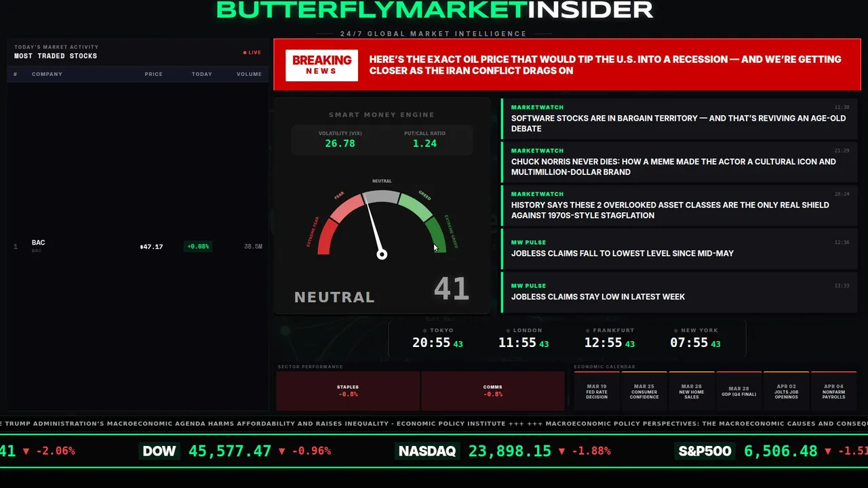
Task: Open the breaking oil price recession headline
Action: click(x=605, y=65)
